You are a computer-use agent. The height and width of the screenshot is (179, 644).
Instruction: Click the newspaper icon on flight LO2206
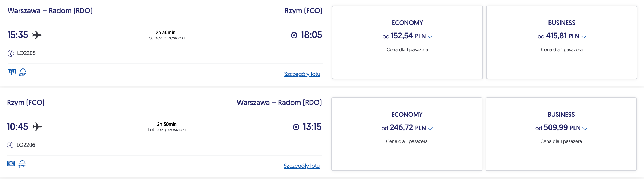coord(11,164)
